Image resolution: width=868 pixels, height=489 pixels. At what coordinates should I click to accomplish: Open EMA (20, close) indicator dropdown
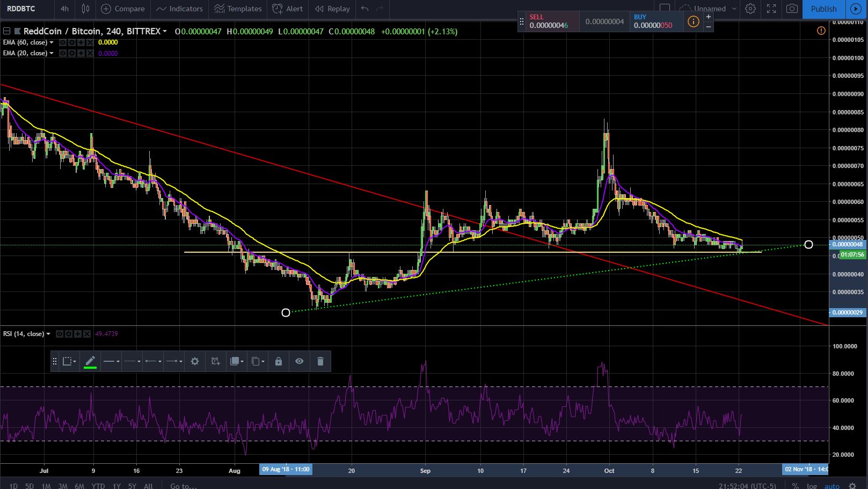click(52, 53)
